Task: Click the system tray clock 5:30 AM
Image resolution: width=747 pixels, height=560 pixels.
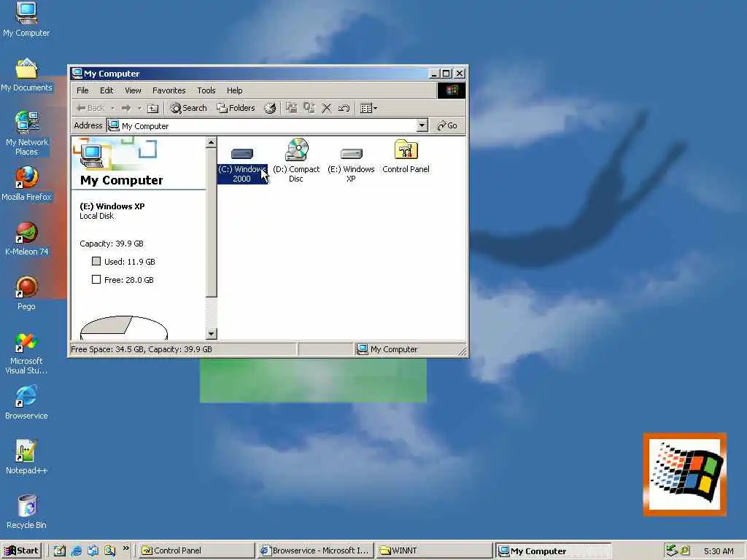Action: pos(719,551)
